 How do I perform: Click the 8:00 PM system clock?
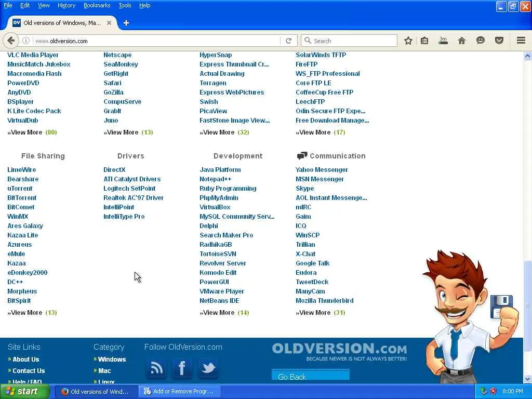(513, 391)
